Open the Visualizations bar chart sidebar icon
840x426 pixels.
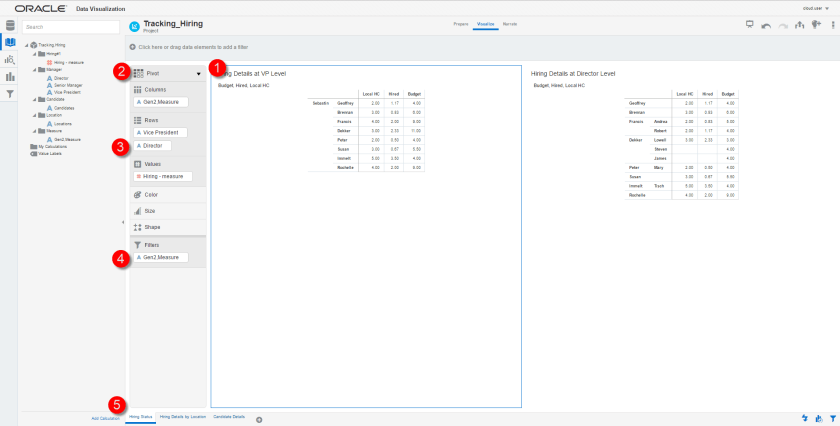[10, 77]
